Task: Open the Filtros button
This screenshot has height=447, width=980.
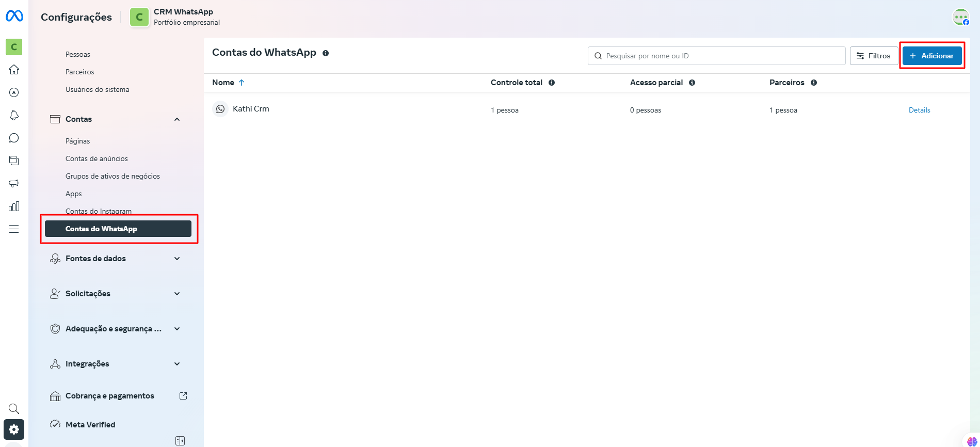Action: (873, 56)
